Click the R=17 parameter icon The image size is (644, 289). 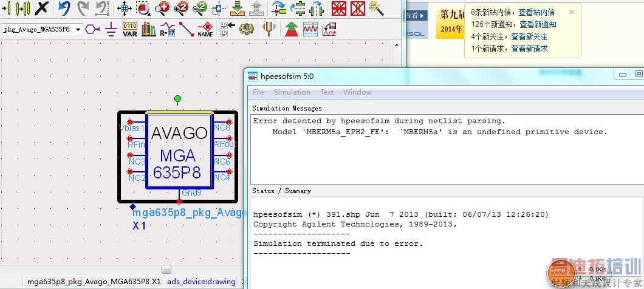(x=167, y=29)
